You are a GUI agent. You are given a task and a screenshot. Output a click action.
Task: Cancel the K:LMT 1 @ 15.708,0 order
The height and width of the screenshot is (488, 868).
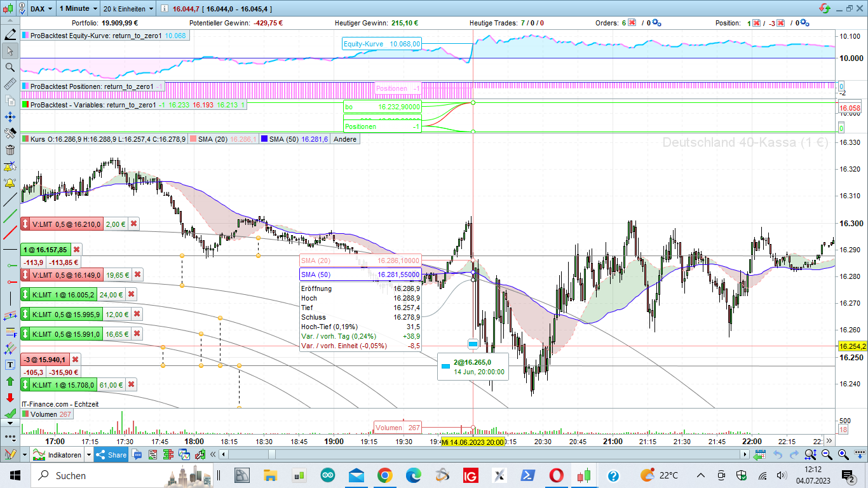click(x=131, y=384)
